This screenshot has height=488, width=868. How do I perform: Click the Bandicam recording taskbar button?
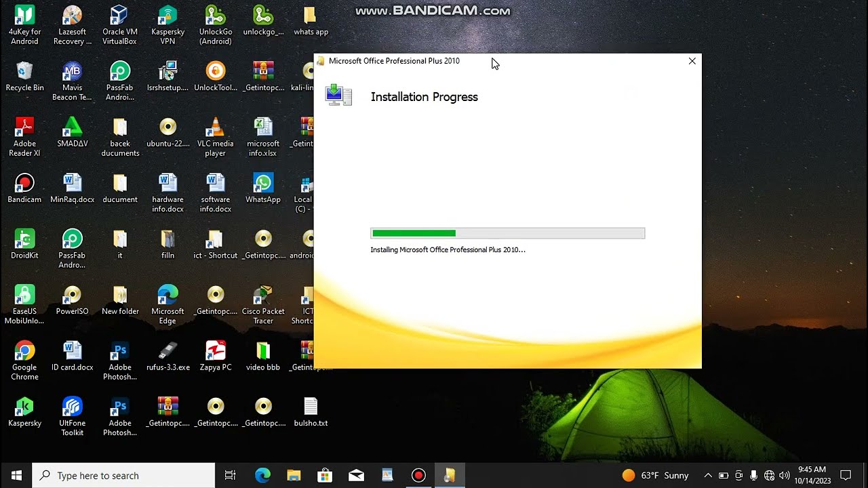[418, 475]
